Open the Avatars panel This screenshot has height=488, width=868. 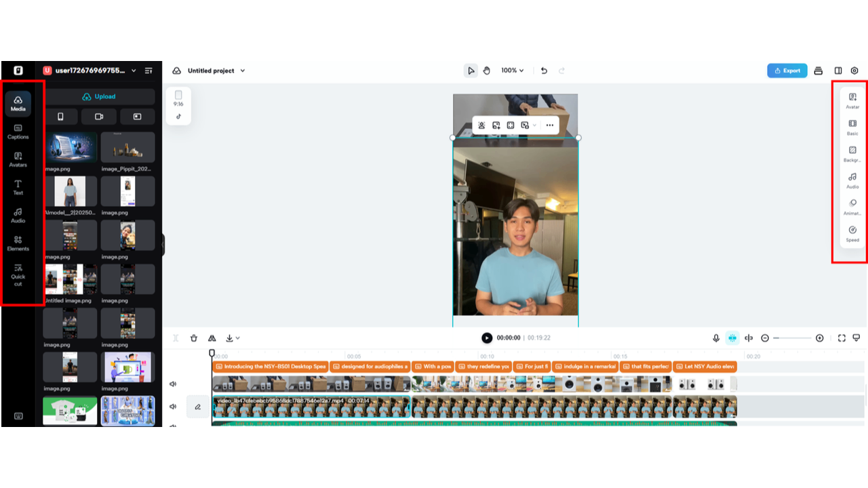pyautogui.click(x=18, y=160)
